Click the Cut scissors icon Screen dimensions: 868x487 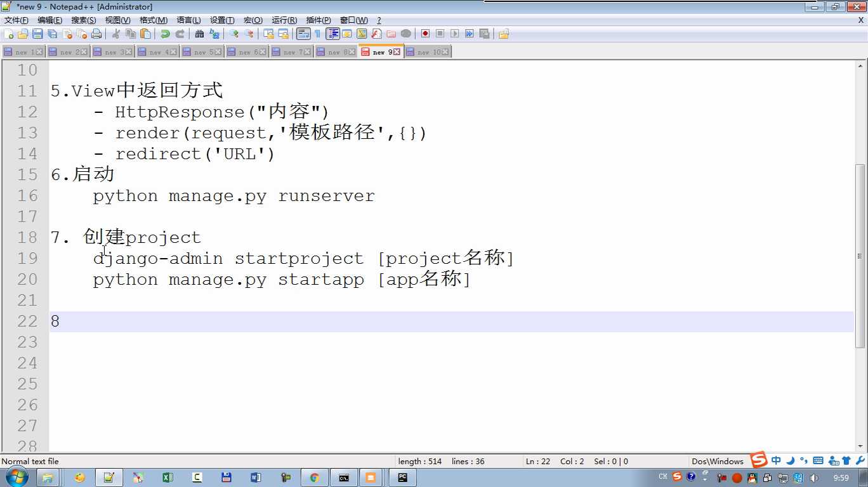[x=116, y=34]
